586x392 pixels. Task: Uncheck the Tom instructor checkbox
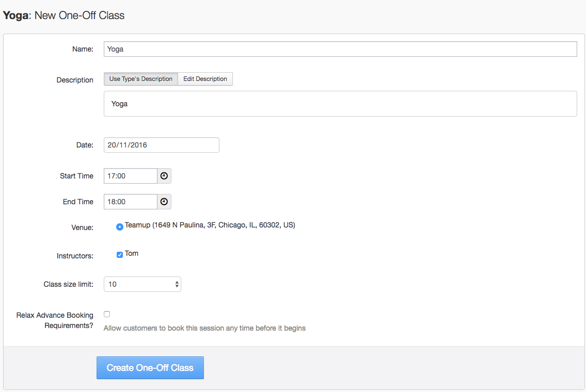[120, 254]
